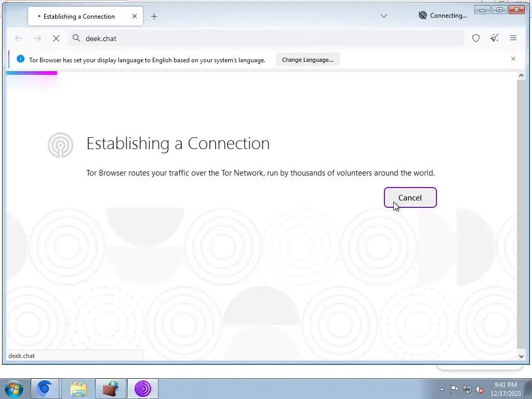Click the Establishing a Connection heading

point(178,143)
